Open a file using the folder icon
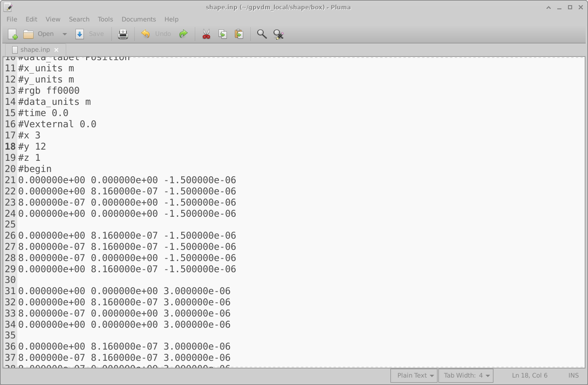 click(x=28, y=34)
